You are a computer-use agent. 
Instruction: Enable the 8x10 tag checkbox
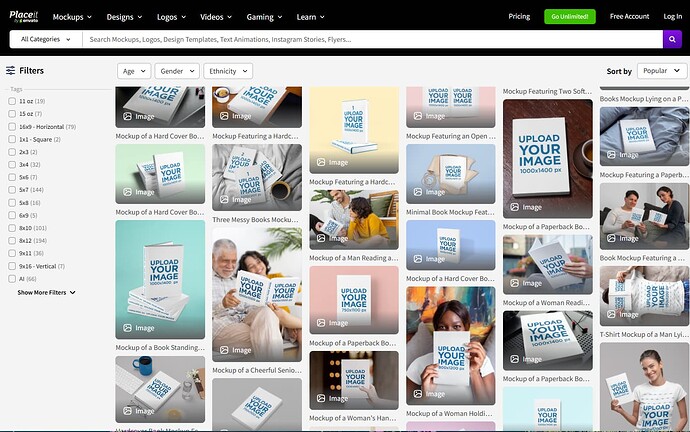coord(12,228)
